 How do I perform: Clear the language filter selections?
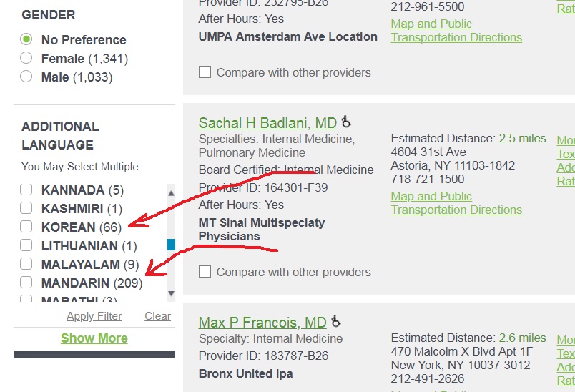pyautogui.click(x=157, y=316)
